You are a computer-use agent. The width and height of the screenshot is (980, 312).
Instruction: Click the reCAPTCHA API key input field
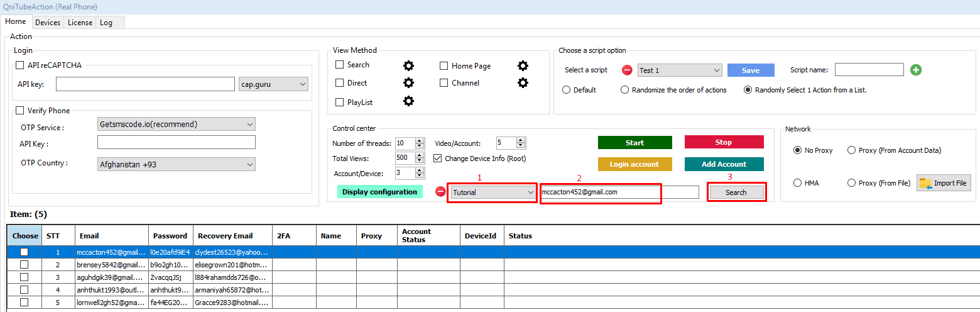(146, 84)
